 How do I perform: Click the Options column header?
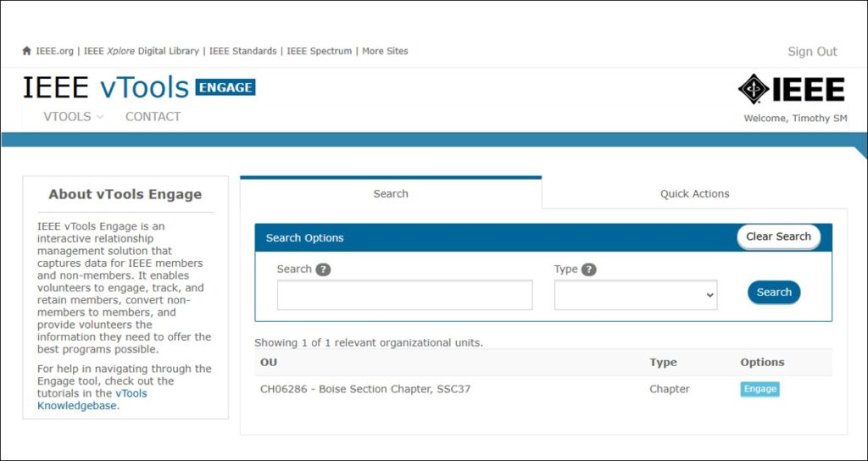click(762, 363)
